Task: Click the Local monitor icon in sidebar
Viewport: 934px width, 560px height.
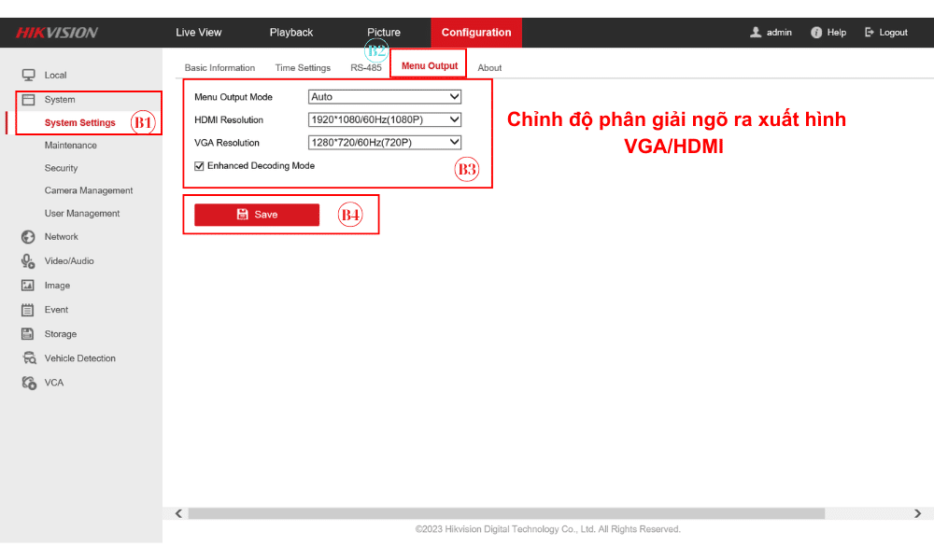Action: coord(28,75)
